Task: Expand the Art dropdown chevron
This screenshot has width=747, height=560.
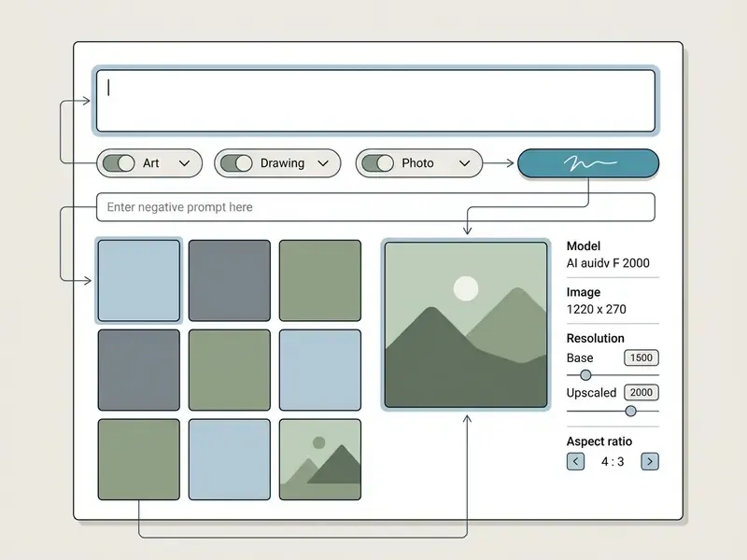Action: click(184, 163)
